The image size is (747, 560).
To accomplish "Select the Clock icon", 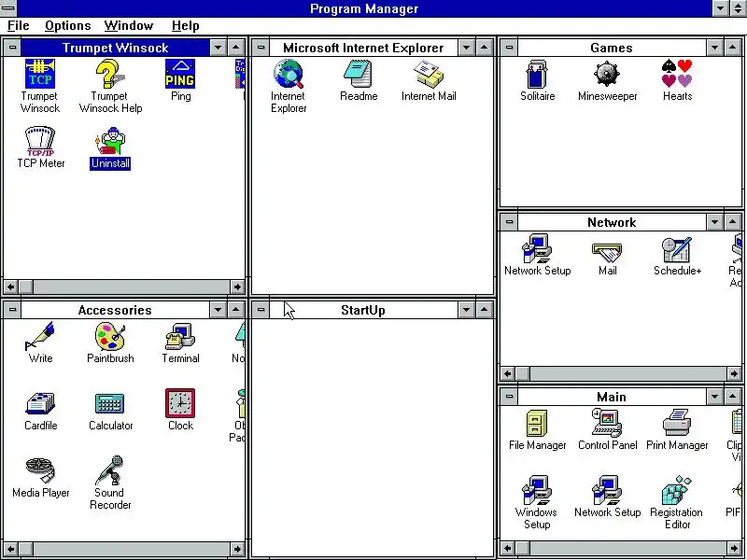I will click(x=180, y=403).
